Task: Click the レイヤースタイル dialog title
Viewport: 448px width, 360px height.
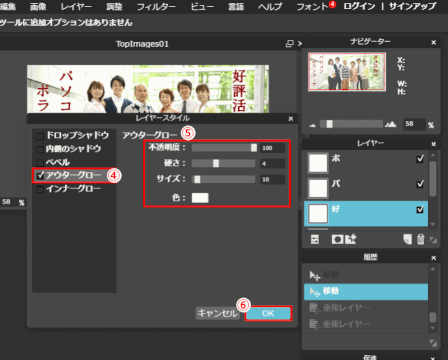Action: pyautogui.click(x=162, y=118)
